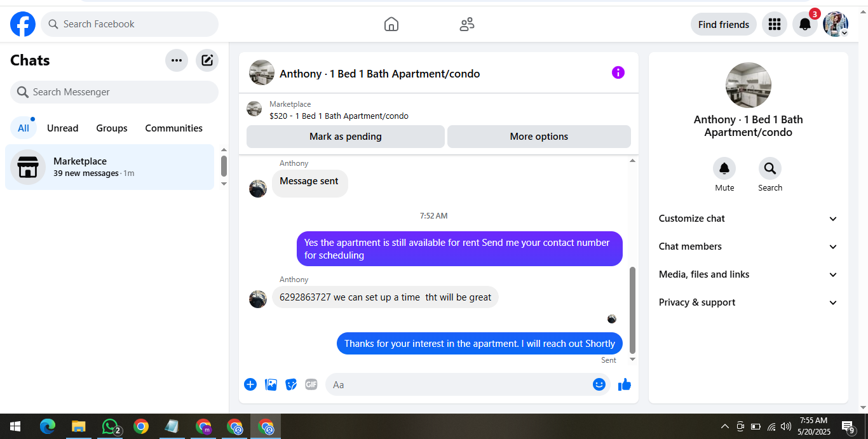This screenshot has height=439, width=868.
Task: Mute this conversation with the bell button
Action: (x=724, y=168)
